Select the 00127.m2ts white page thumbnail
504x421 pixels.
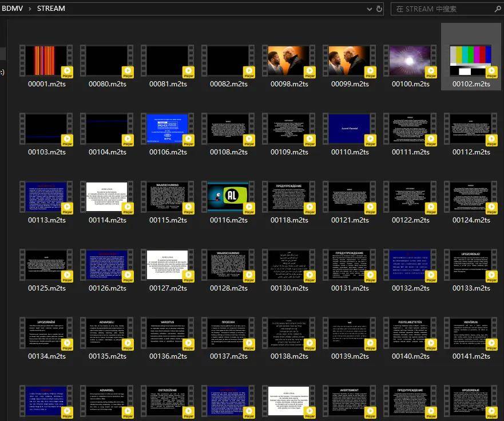(168, 265)
